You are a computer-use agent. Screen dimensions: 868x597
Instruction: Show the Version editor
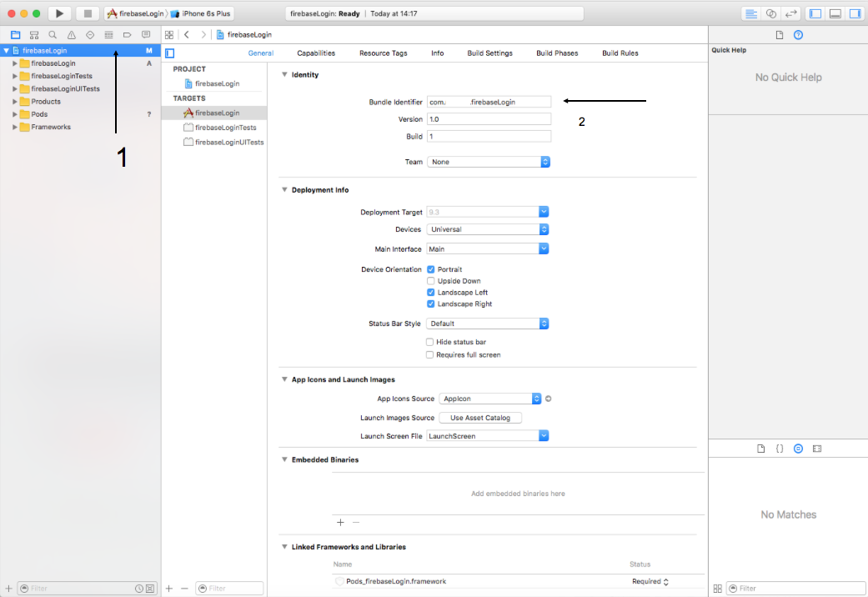click(790, 14)
